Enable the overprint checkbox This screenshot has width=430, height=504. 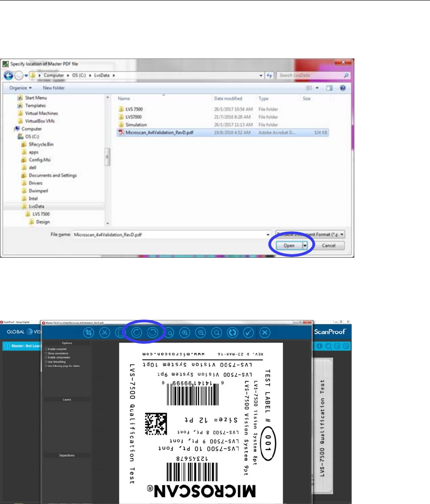coord(46,349)
